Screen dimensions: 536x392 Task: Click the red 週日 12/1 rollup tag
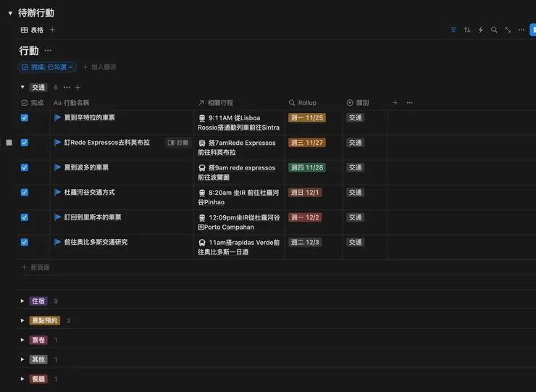pos(305,193)
